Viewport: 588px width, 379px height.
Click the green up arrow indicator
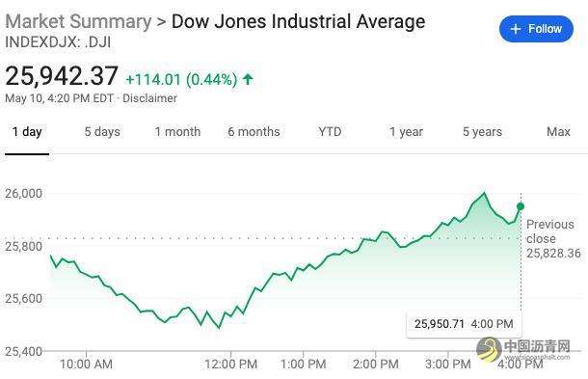pos(248,79)
